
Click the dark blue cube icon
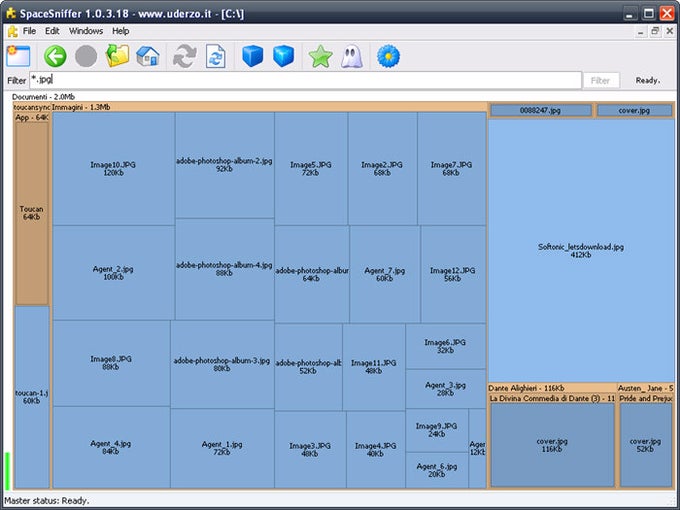[252, 56]
